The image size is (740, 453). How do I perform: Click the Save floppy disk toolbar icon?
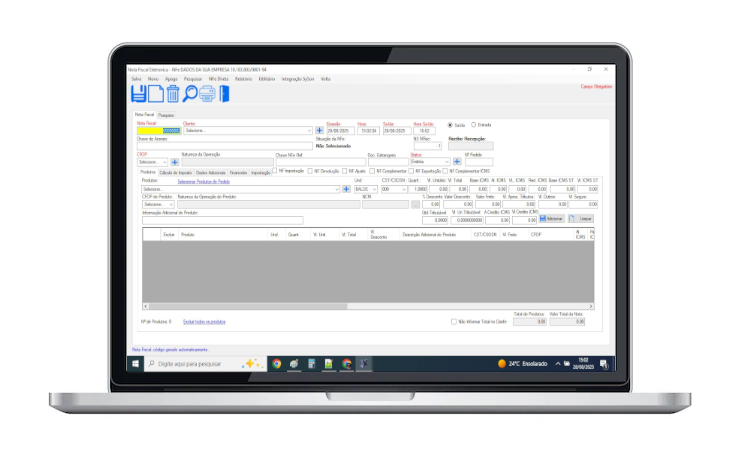pos(139,94)
